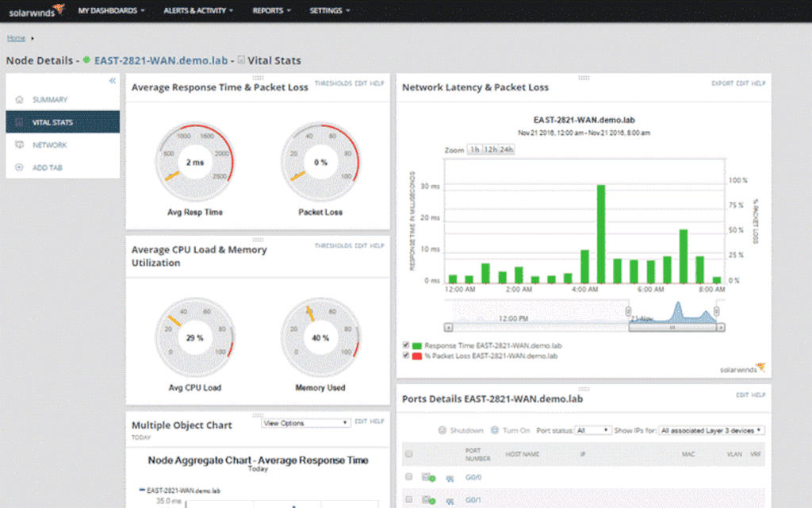Click the Avg Resp Time gauge
Screen dimensions: 812x508
click(195, 162)
